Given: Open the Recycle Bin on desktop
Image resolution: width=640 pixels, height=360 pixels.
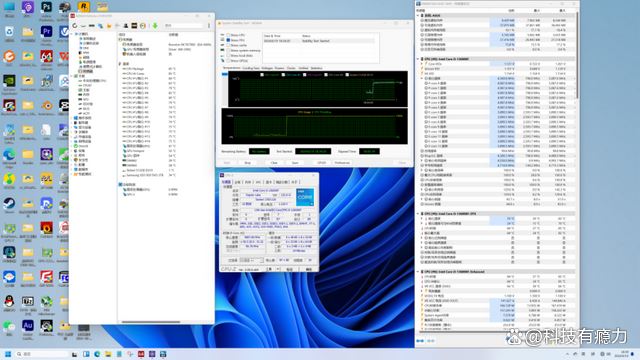Looking at the screenshot, I should [9, 32].
